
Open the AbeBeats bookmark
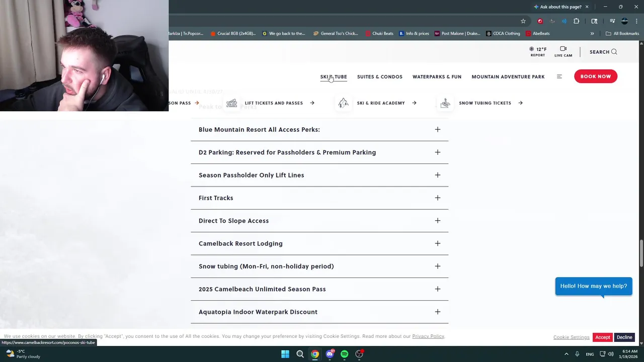click(537, 34)
